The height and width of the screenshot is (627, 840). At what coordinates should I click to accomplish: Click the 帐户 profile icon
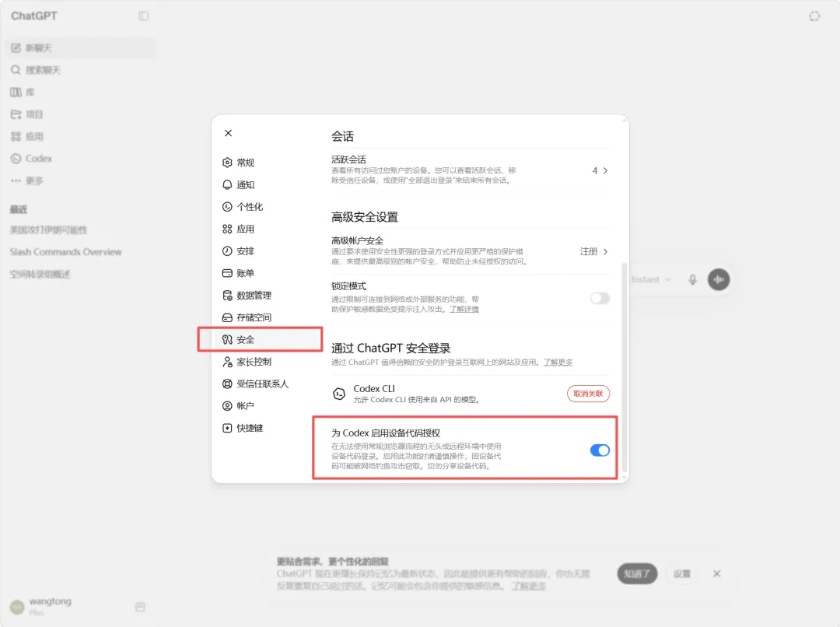coord(227,405)
